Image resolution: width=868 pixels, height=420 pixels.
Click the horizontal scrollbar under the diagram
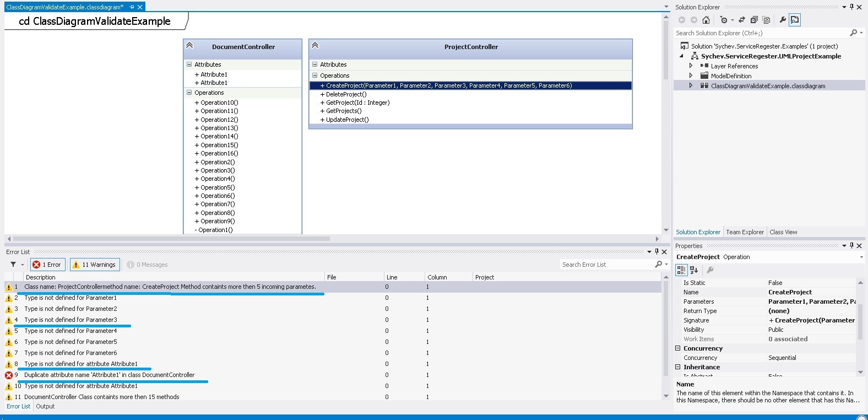pyautogui.click(x=171, y=239)
